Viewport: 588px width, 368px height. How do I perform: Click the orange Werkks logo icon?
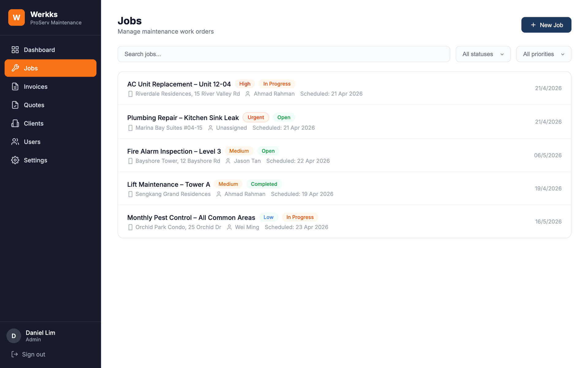click(x=16, y=17)
